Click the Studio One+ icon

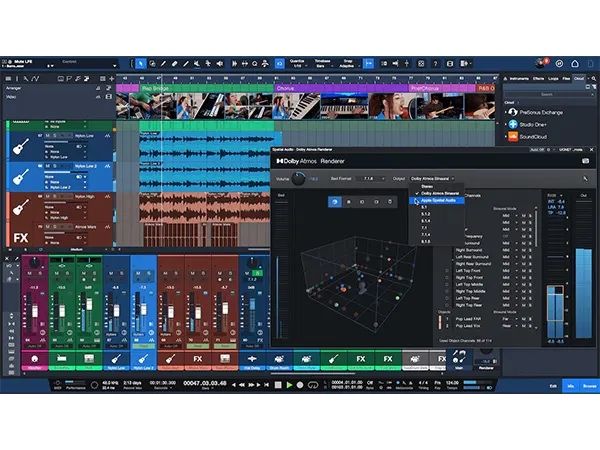pyautogui.click(x=513, y=124)
